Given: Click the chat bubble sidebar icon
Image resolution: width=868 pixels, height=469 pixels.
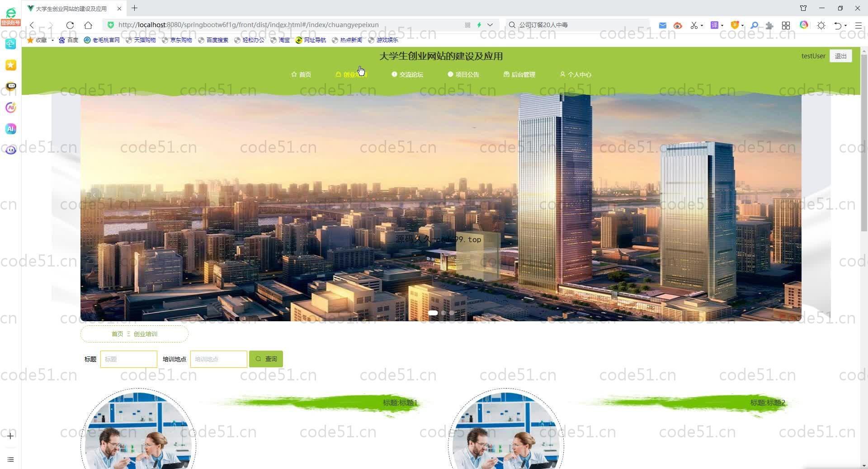Looking at the screenshot, I should pos(11,86).
